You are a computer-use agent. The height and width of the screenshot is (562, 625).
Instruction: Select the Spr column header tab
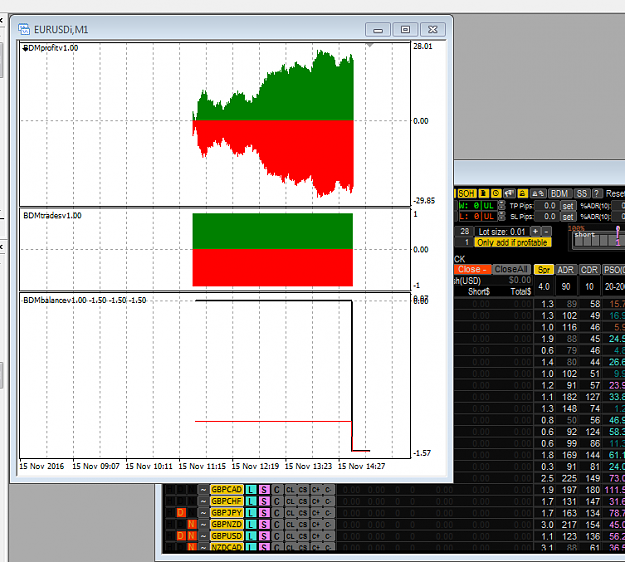click(x=544, y=270)
